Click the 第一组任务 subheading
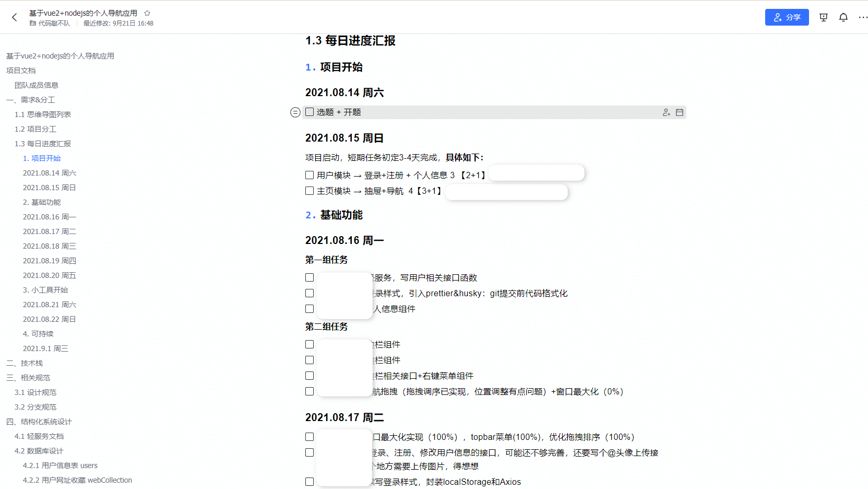The height and width of the screenshot is (489, 868). [x=326, y=260]
